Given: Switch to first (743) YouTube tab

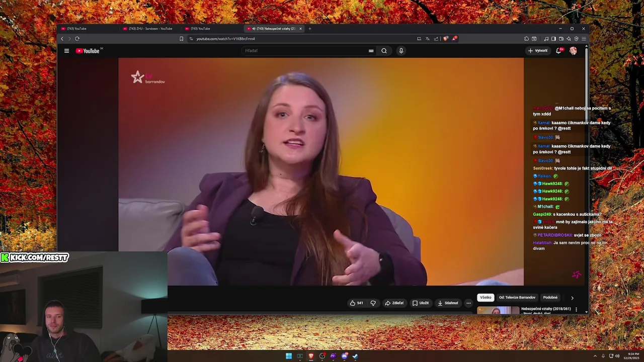Looking at the screenshot, I should click(88, 29).
